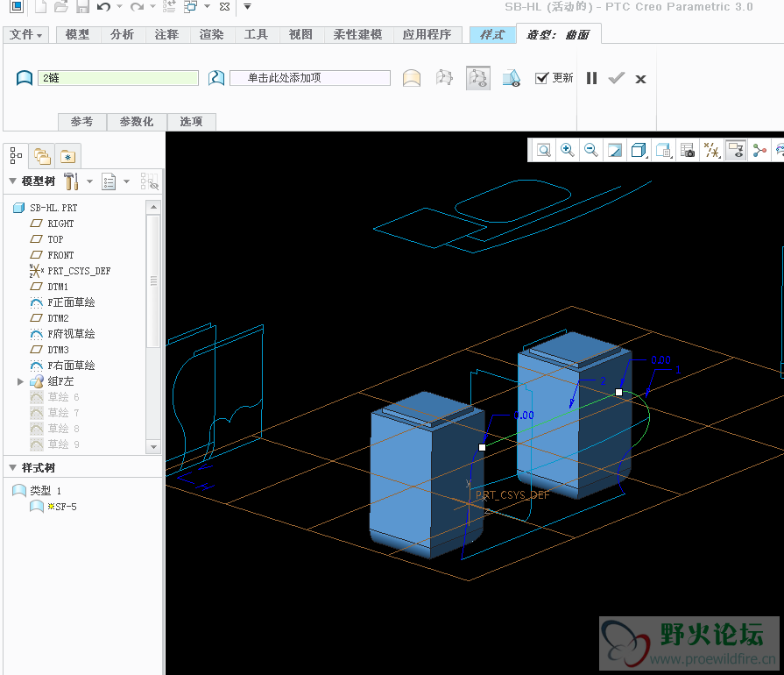Switch to the 柔性建模 ribbon tab
The image size is (784, 675).
point(358,34)
